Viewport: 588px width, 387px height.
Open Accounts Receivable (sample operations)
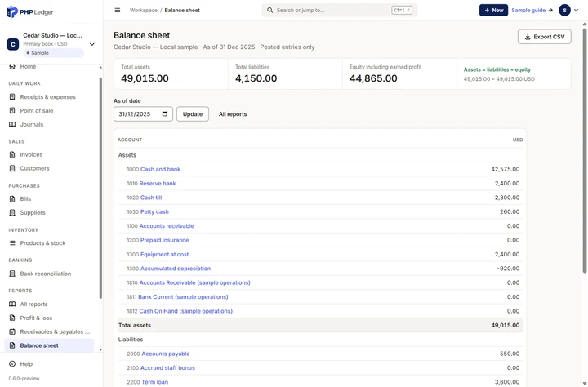click(194, 282)
